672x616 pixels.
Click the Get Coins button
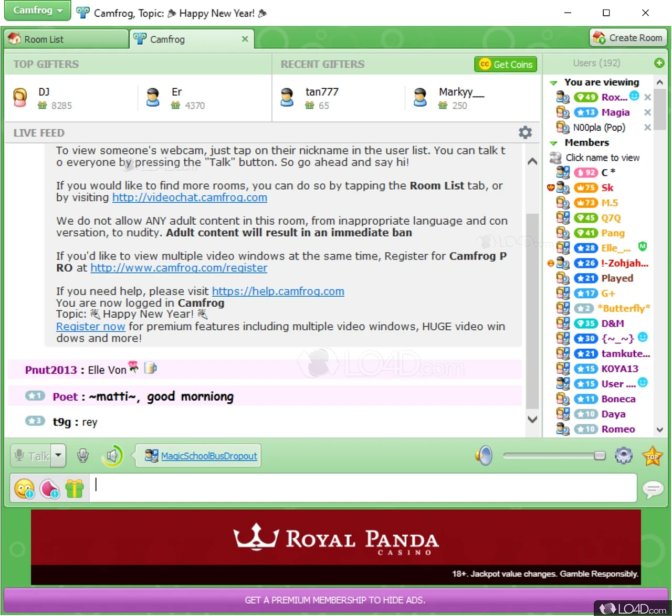point(506,64)
